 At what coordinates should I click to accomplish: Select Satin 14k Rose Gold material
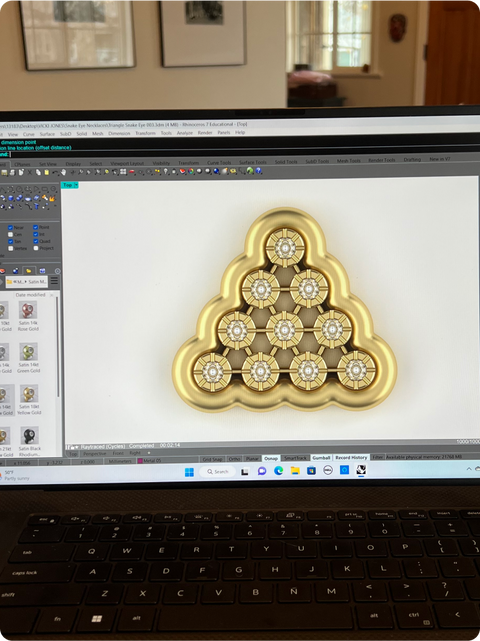(28, 316)
